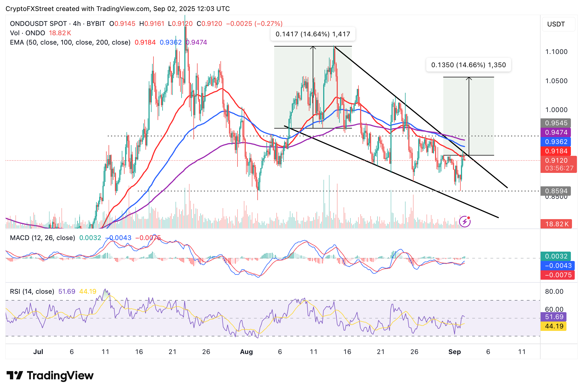Click the red 0.9184 EMA price tag
583x392 pixels.
[x=556, y=151]
